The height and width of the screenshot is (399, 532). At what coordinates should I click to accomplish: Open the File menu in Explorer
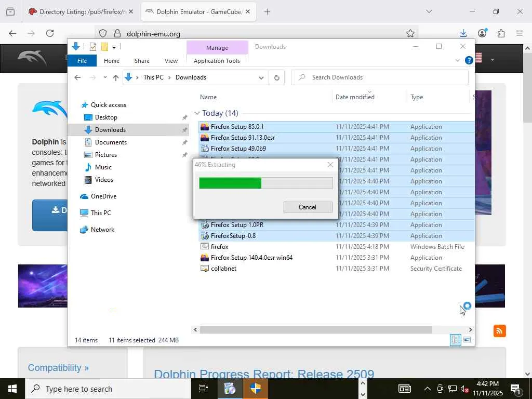coord(82,61)
